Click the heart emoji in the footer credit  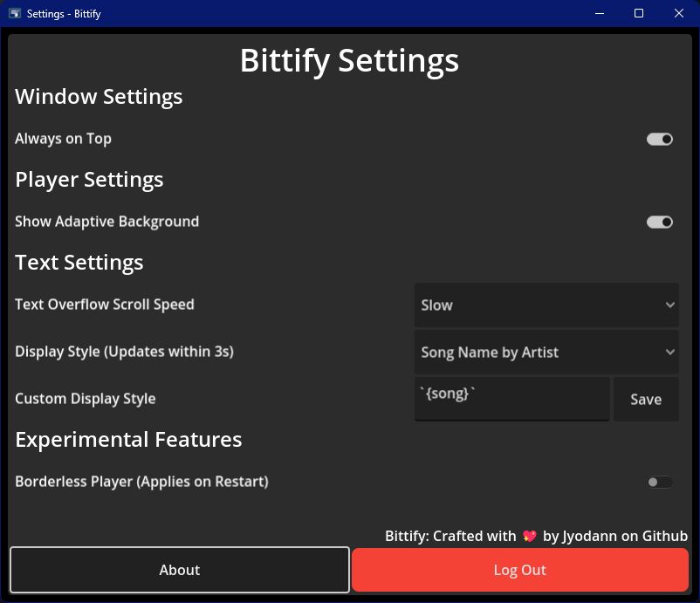(529, 537)
